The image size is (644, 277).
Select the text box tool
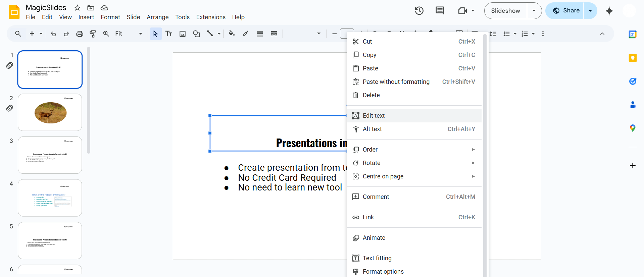169,34
